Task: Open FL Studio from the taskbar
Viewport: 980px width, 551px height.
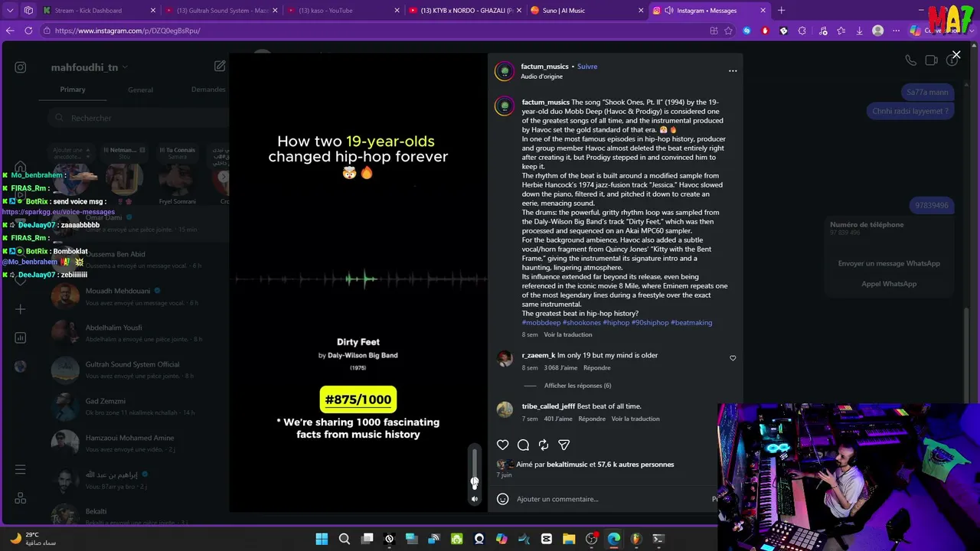Action: [636, 539]
